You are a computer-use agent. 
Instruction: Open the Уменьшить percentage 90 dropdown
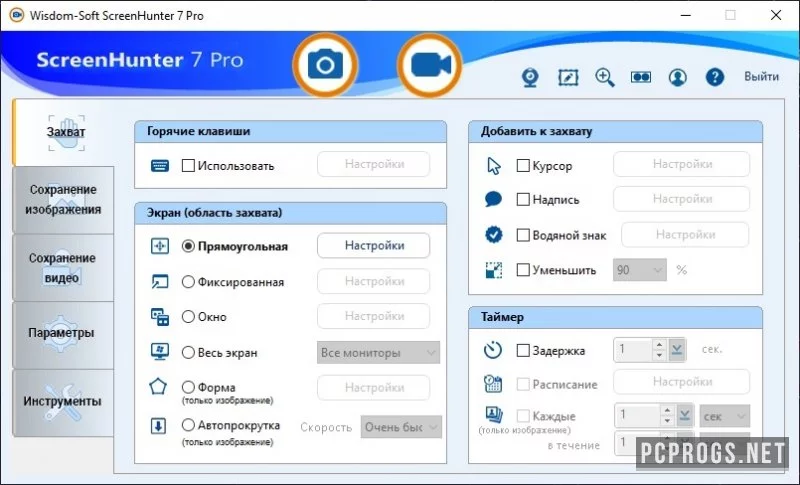tap(640, 270)
